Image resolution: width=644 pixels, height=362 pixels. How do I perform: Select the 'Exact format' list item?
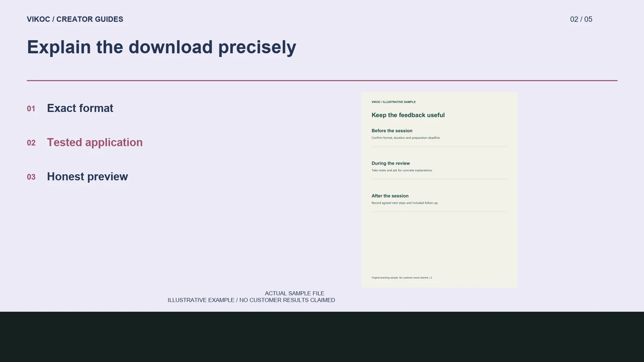pyautogui.click(x=80, y=108)
